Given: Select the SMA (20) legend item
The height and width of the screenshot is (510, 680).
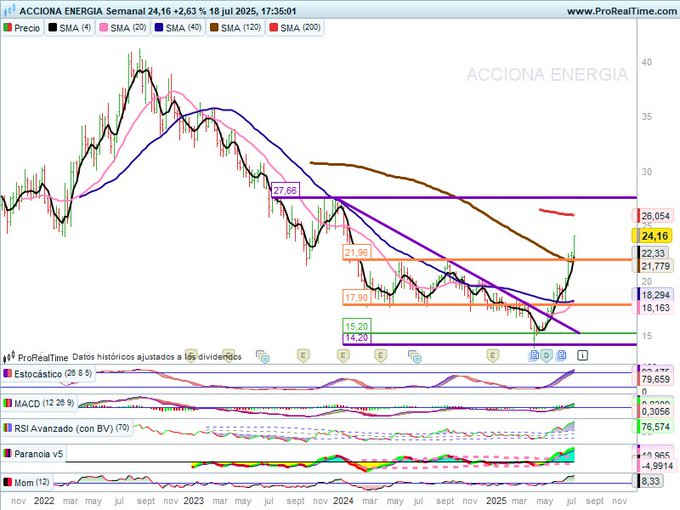Looking at the screenshot, I should click(x=123, y=28).
